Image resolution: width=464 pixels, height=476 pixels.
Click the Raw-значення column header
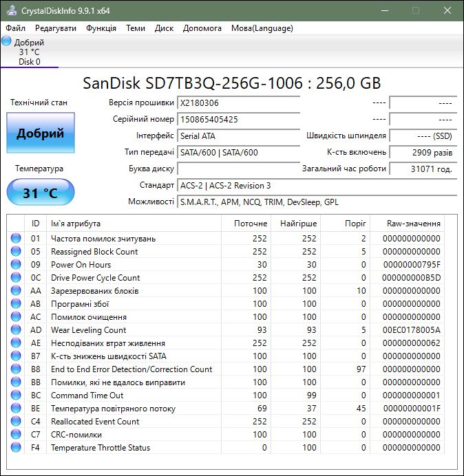click(x=407, y=224)
